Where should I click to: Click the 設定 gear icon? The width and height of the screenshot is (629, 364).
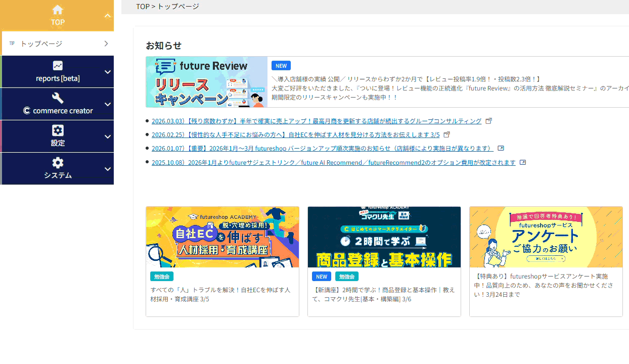(58, 130)
